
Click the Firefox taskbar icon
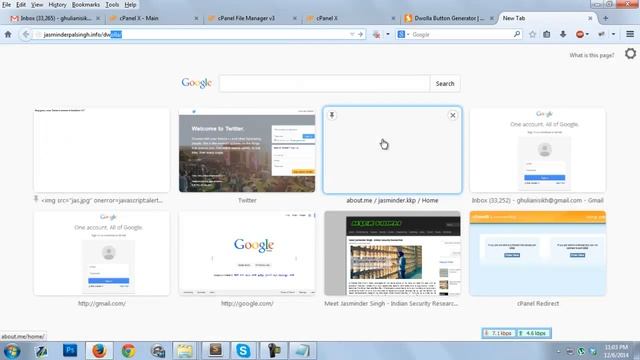[99, 351]
